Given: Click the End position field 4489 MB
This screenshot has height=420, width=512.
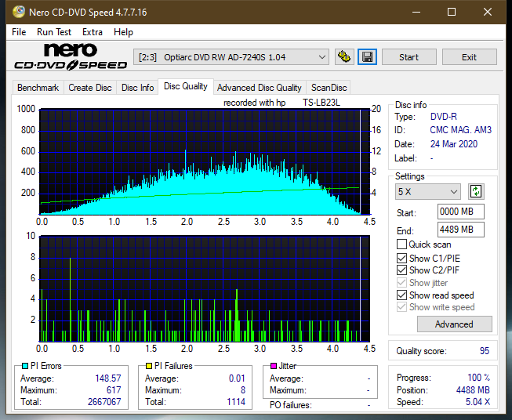Looking at the screenshot, I should (461, 230).
